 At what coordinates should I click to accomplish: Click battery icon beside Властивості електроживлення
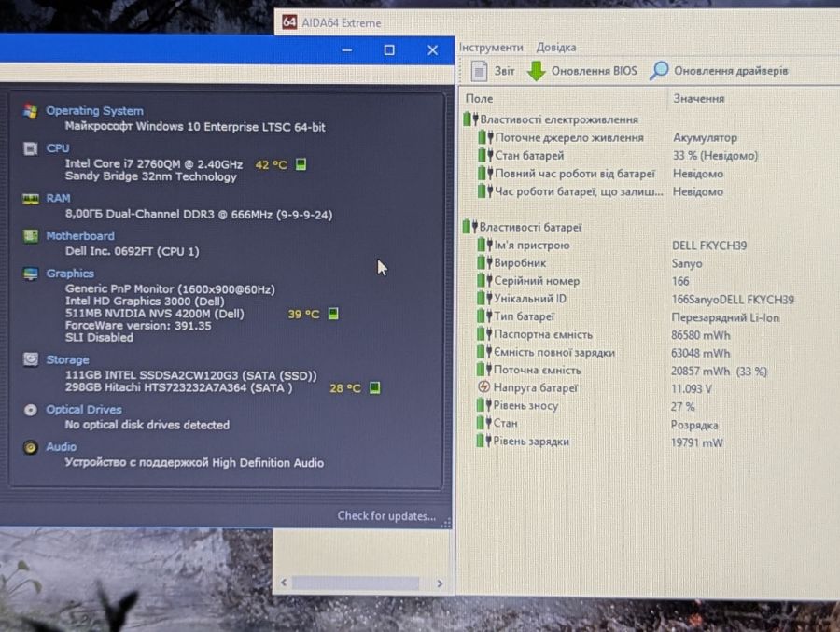click(x=470, y=119)
